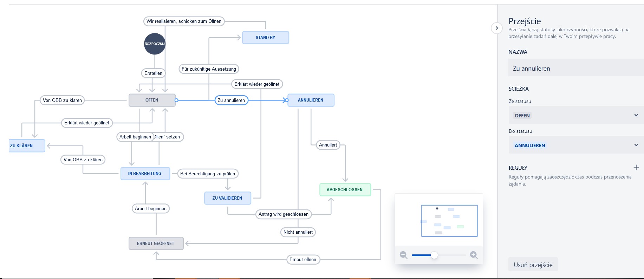Select the 'Erstellen' transition label
644x279 pixels.
153,73
